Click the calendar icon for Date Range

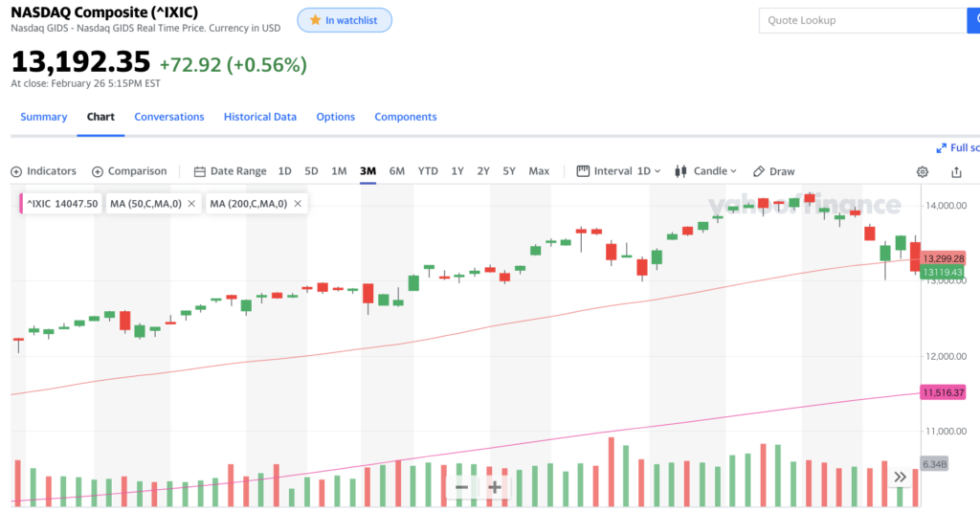pyautogui.click(x=199, y=171)
